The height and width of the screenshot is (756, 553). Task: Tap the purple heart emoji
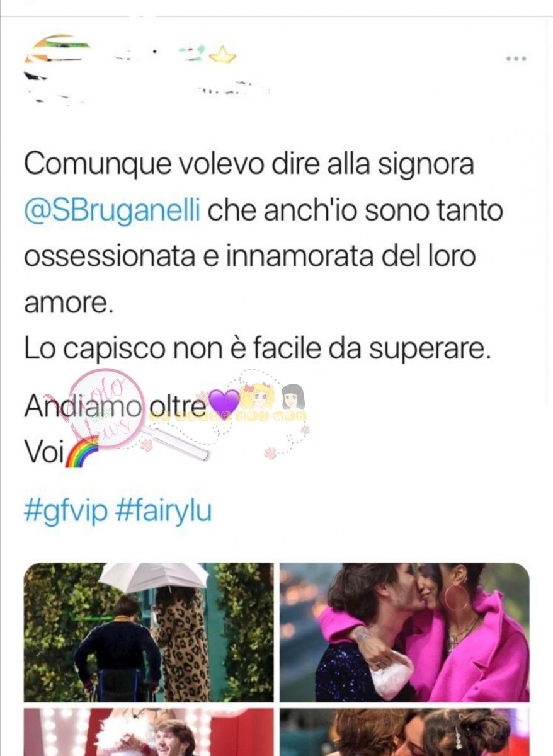coord(224,403)
